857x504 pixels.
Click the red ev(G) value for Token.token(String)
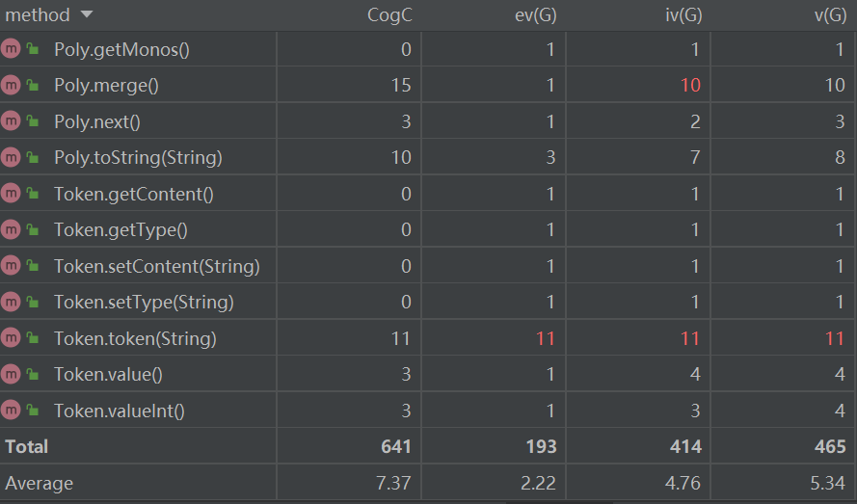[x=546, y=338]
